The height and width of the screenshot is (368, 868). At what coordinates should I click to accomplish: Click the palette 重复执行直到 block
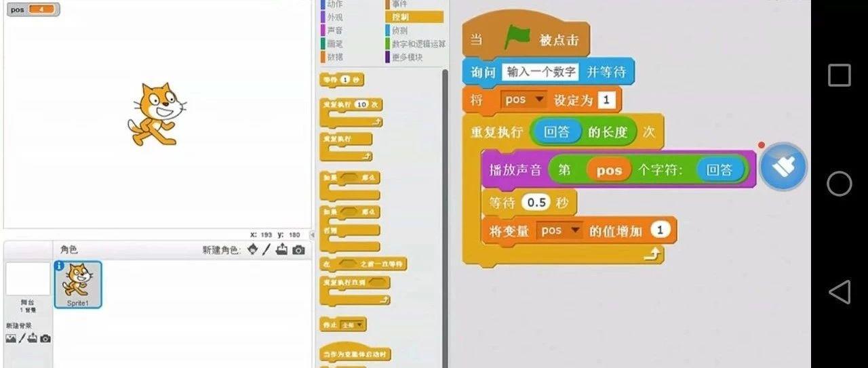tap(355, 289)
